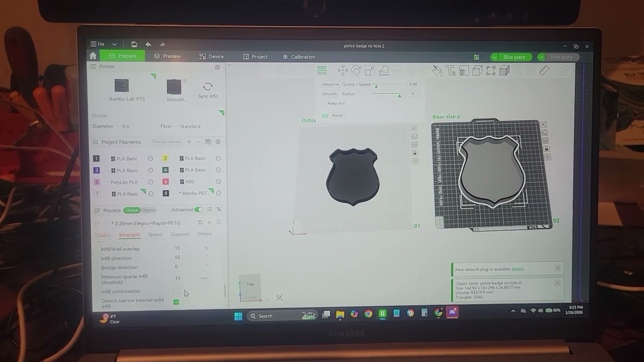Add a filament with the plus icon
Screen dimensions: 644x362
pos(189,142)
